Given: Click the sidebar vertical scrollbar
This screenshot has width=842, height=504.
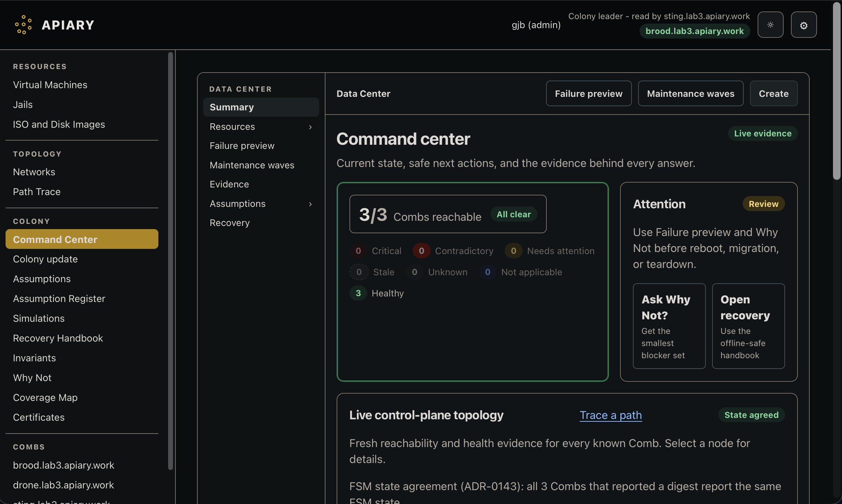Looking at the screenshot, I should click(x=170, y=260).
